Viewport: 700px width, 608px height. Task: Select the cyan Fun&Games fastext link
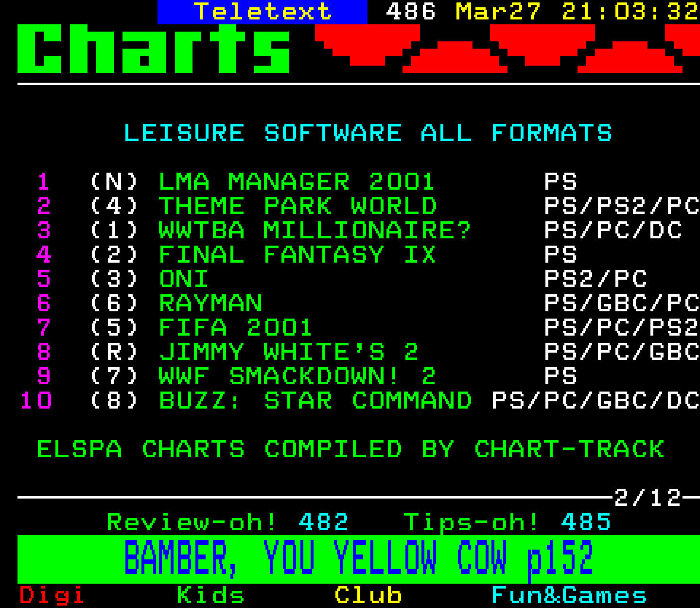[569, 595]
